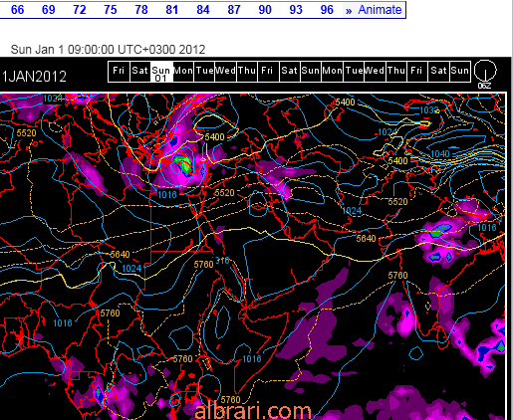The width and height of the screenshot is (513, 420).
Task: Click the 06Z clock dial icon
Action: [485, 71]
